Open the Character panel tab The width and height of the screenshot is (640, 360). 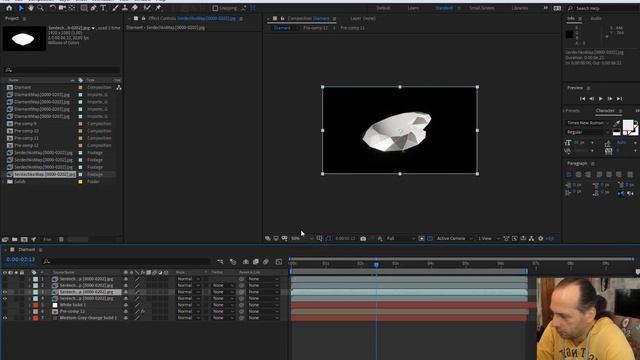pyautogui.click(x=605, y=111)
